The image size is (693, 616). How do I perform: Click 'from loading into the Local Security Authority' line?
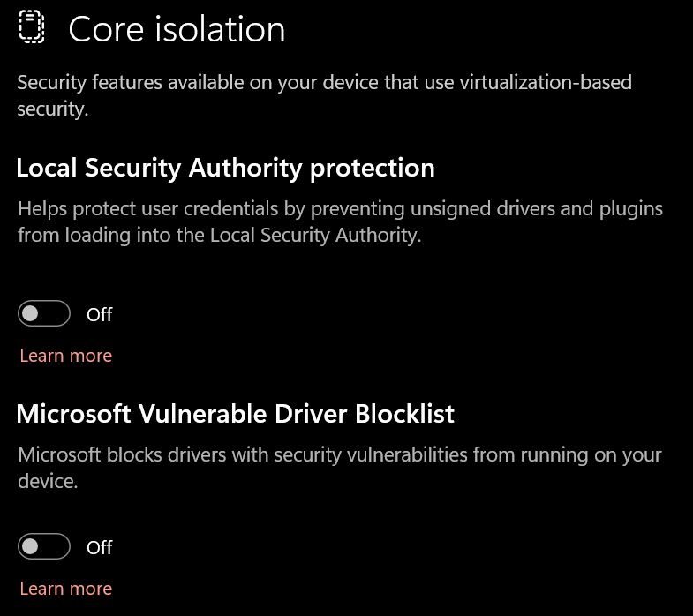point(220,235)
